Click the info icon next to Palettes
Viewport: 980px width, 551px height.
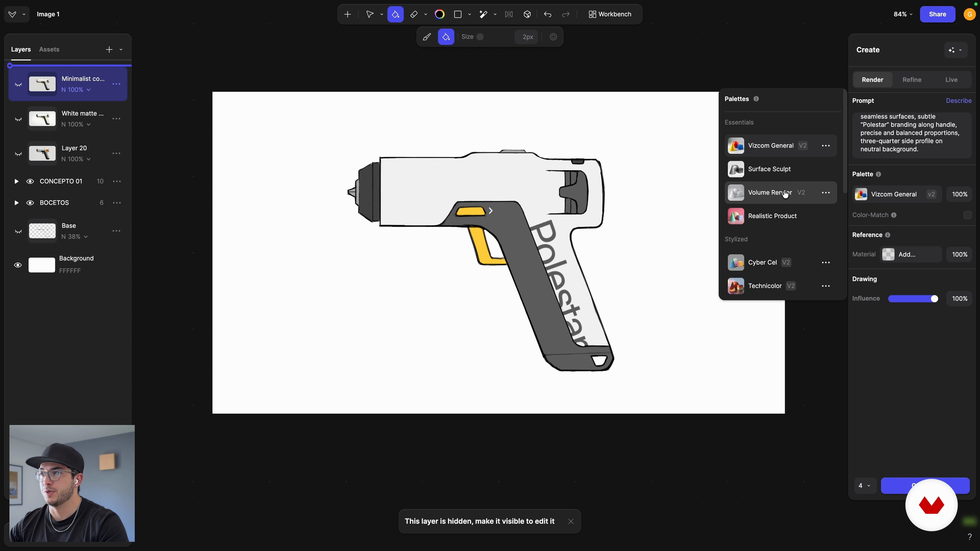coord(756,99)
